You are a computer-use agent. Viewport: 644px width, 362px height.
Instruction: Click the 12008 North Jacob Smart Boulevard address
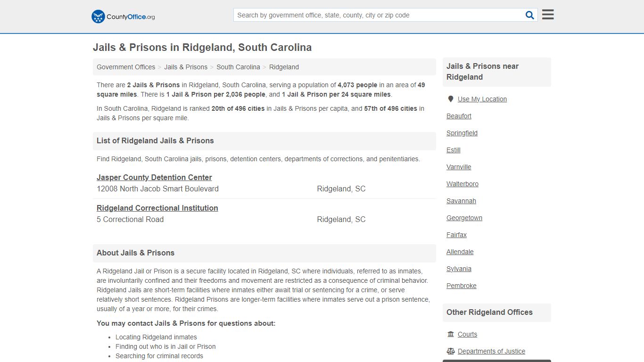(x=157, y=189)
